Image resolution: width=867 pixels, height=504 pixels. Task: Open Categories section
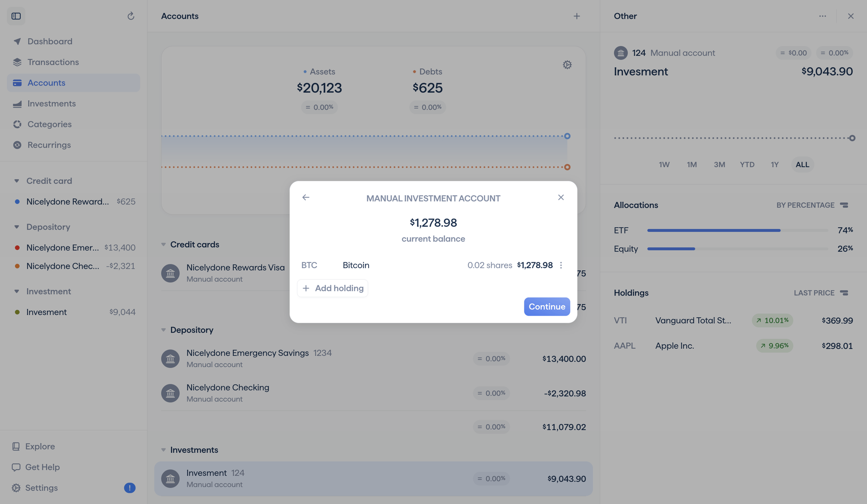click(73, 124)
